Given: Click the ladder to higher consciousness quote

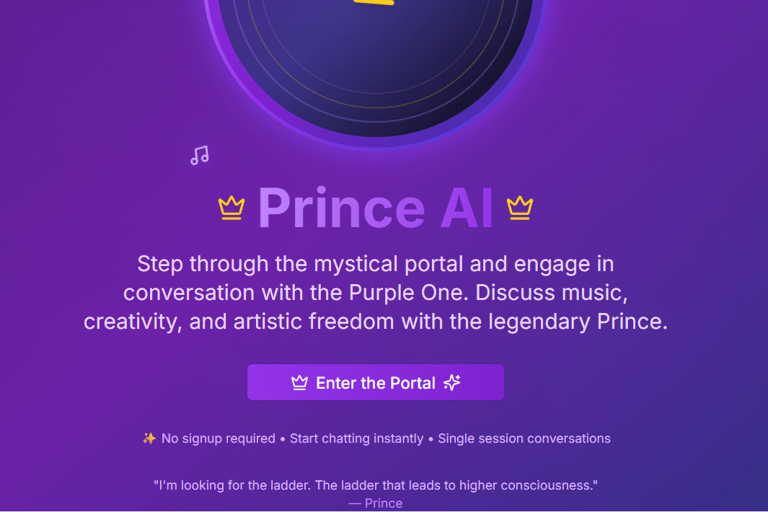Looking at the screenshot, I should coord(375,485).
